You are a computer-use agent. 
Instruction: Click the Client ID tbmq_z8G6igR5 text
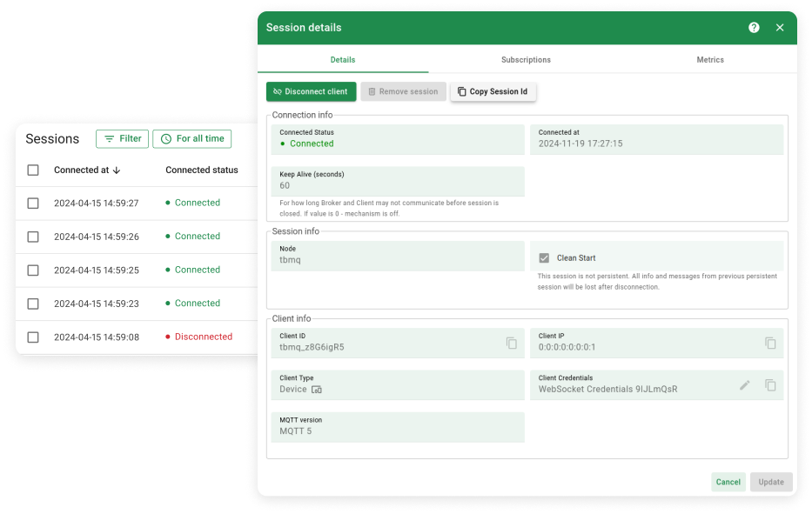312,347
